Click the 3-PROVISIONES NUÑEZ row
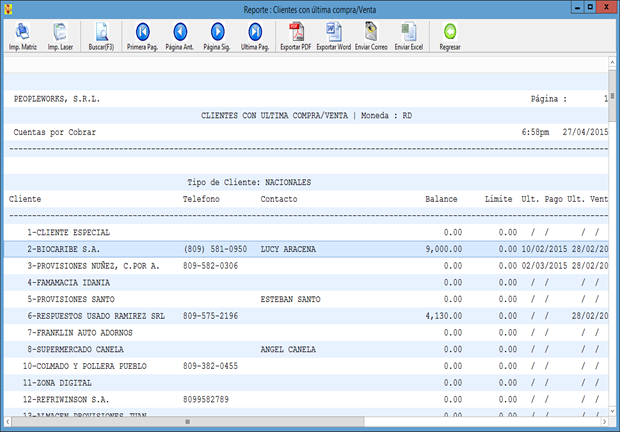Image resolution: width=620 pixels, height=432 pixels. [x=93, y=266]
